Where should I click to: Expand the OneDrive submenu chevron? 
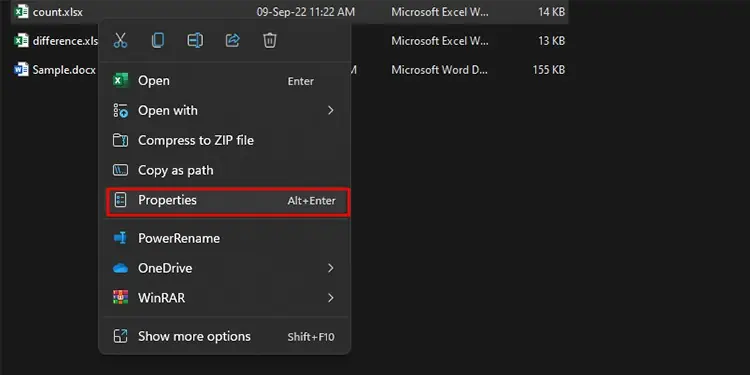pos(330,268)
